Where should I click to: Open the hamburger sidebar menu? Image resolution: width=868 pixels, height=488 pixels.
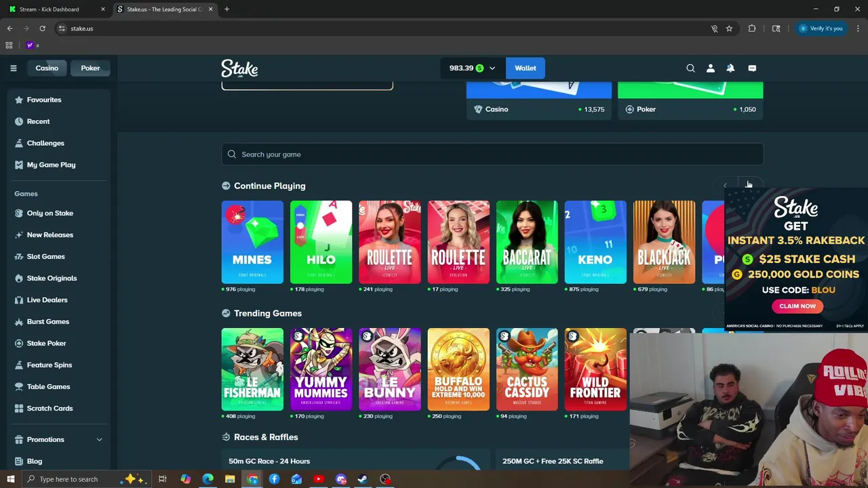[13, 68]
